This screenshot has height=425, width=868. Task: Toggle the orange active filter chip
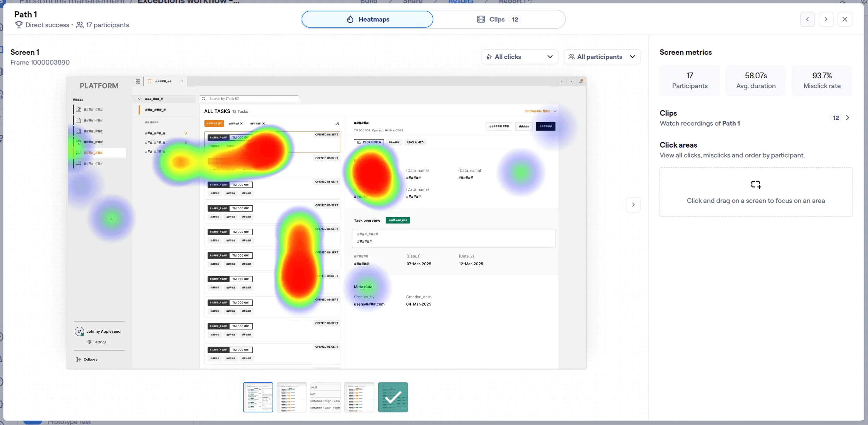214,124
